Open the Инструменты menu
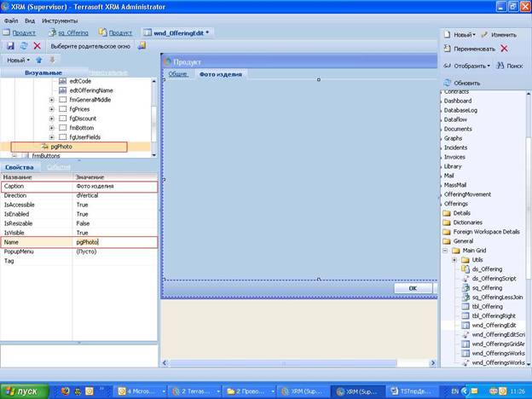The image size is (532, 399). click(x=60, y=20)
